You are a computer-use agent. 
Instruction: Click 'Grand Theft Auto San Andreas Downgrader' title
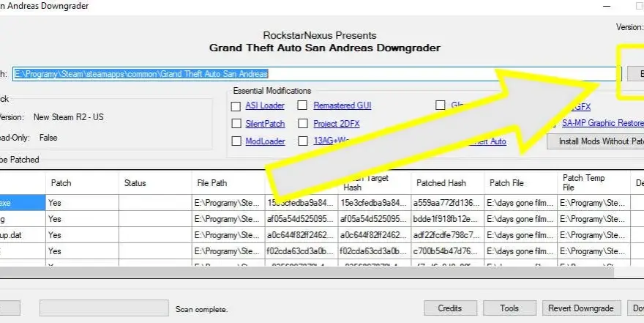(324, 48)
